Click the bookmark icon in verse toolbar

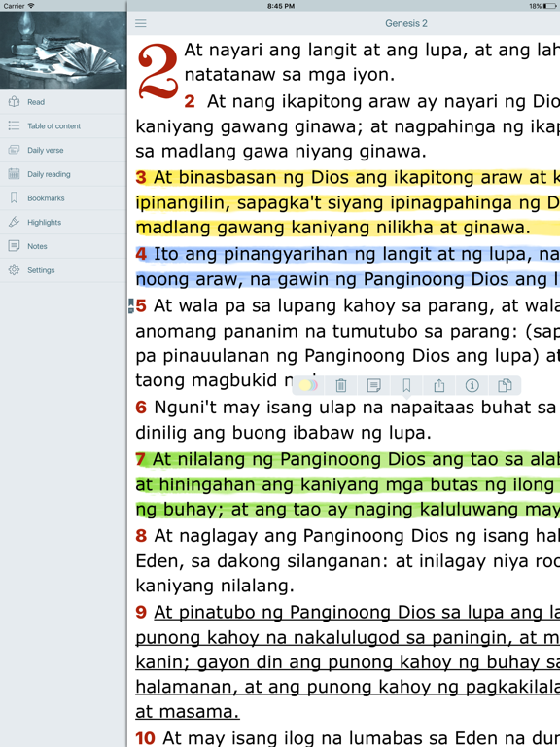coord(406,385)
